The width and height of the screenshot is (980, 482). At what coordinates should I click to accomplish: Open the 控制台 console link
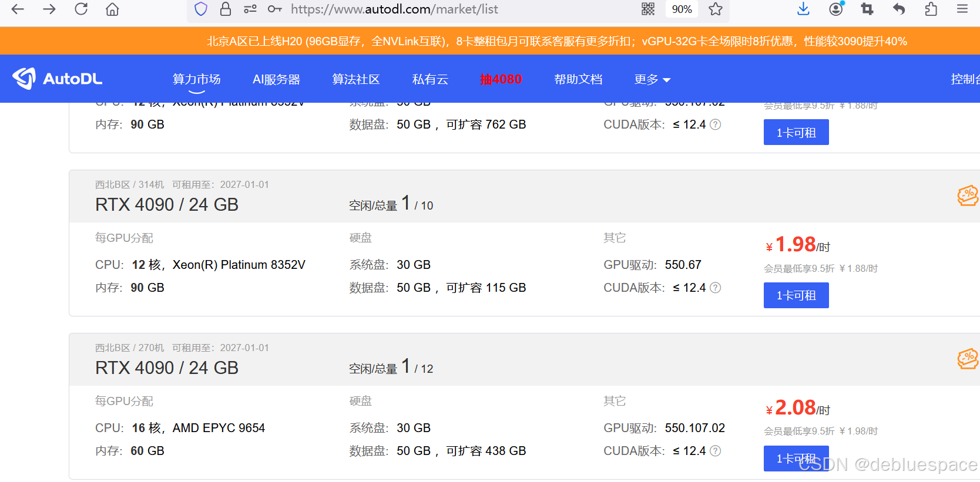tap(965, 79)
